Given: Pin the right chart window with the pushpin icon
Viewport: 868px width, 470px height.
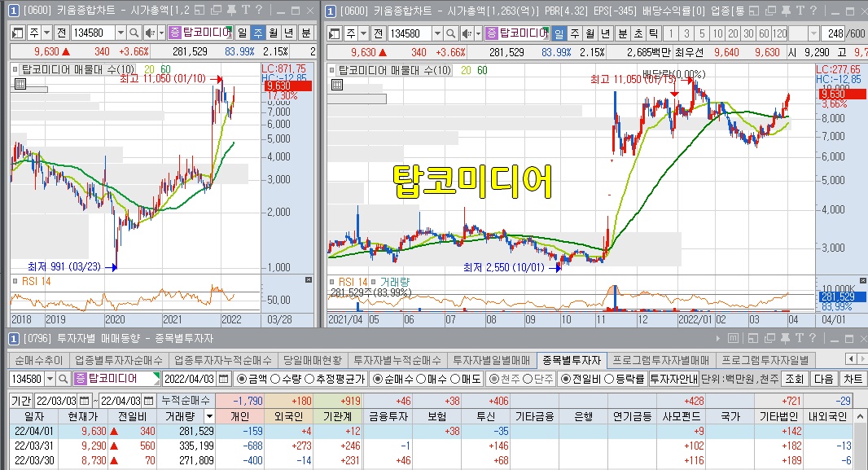Looking at the screenshot, I should (785, 11).
